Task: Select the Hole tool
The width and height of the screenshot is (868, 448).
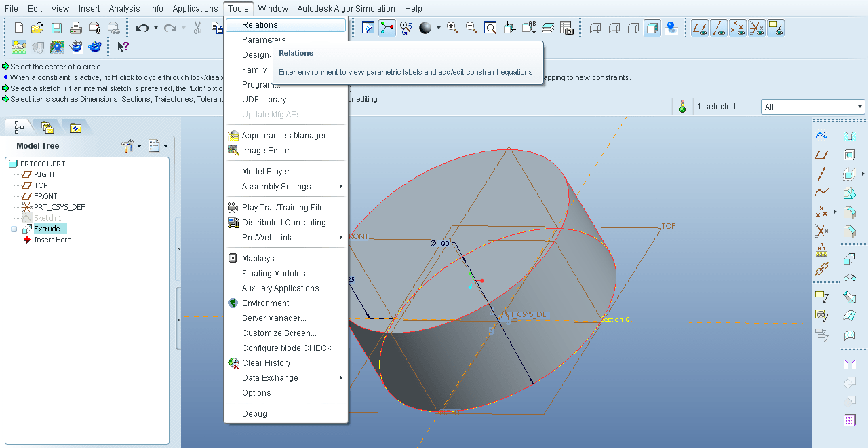Action: (x=849, y=136)
